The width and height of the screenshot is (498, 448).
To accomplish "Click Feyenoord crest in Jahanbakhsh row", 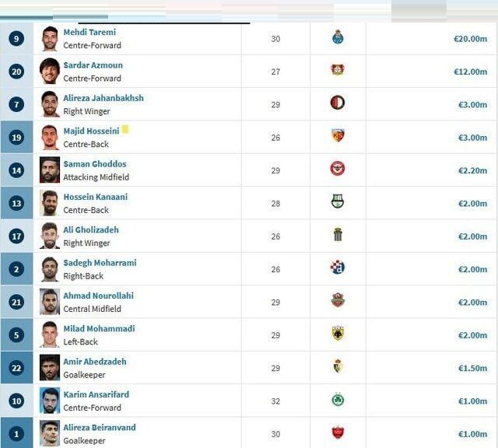I will (x=337, y=103).
